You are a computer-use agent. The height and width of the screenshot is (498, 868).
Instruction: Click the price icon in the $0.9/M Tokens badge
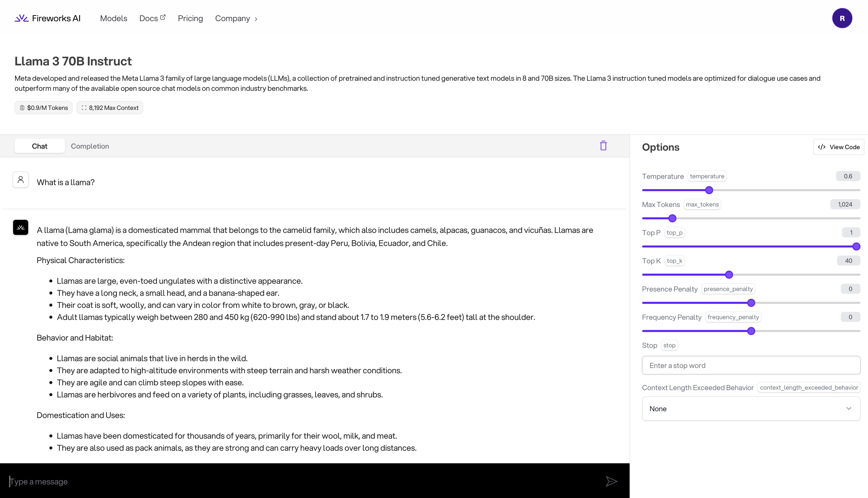pyautogui.click(x=22, y=108)
